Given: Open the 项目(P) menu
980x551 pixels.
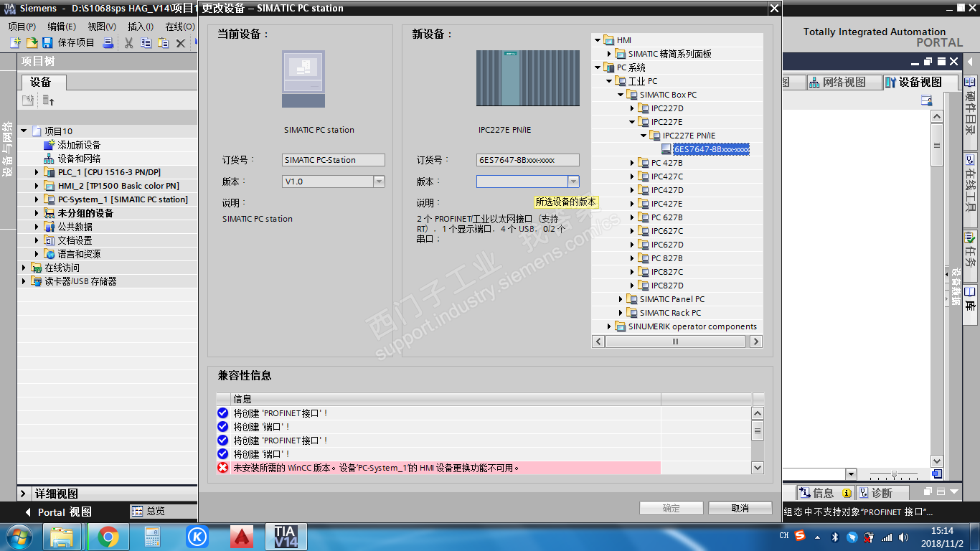Looking at the screenshot, I should 22,27.
